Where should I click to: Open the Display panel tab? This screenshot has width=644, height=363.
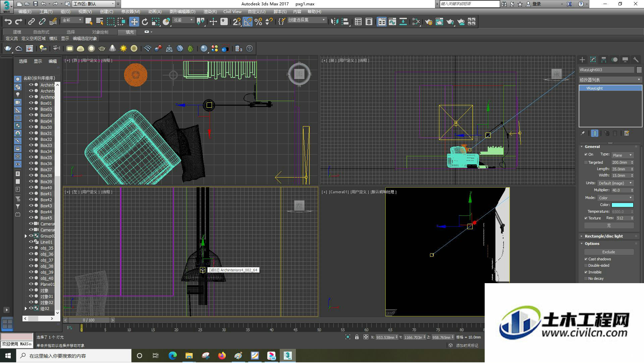tap(625, 60)
